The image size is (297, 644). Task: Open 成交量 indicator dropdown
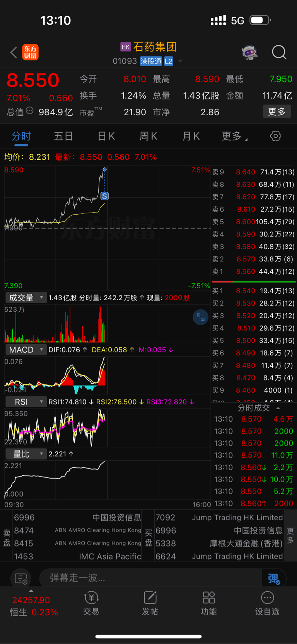(x=26, y=298)
